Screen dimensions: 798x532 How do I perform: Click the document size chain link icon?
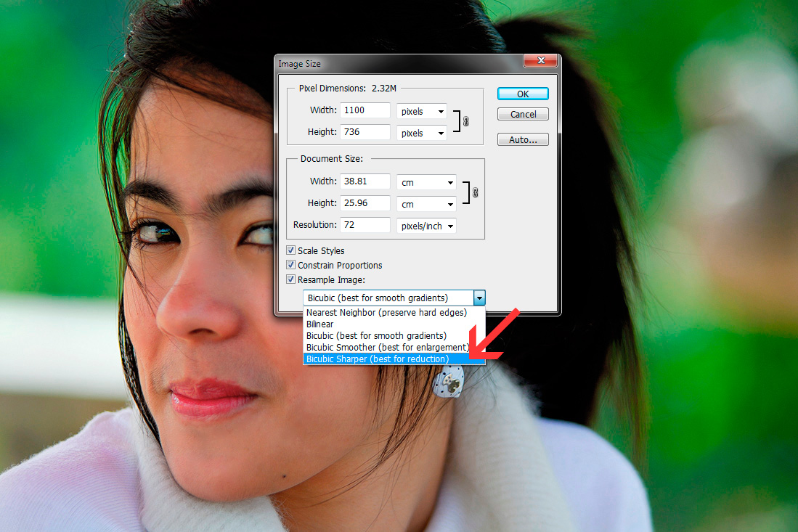click(475, 193)
